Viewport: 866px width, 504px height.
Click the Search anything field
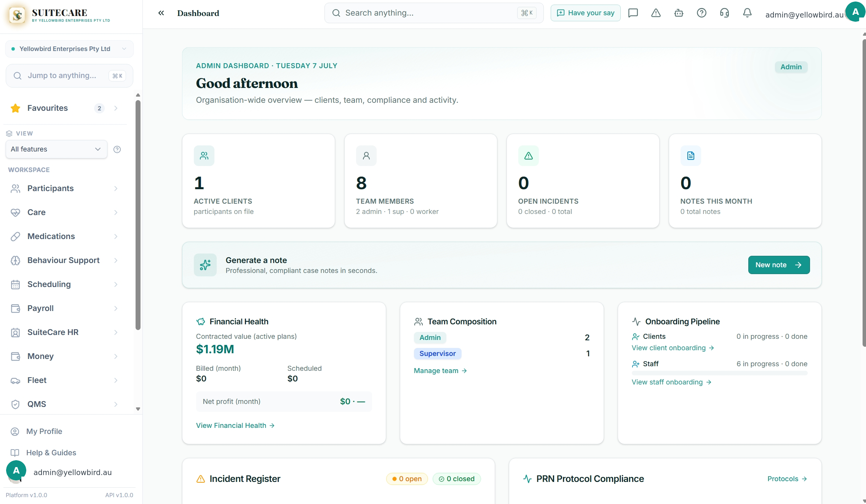434,13
